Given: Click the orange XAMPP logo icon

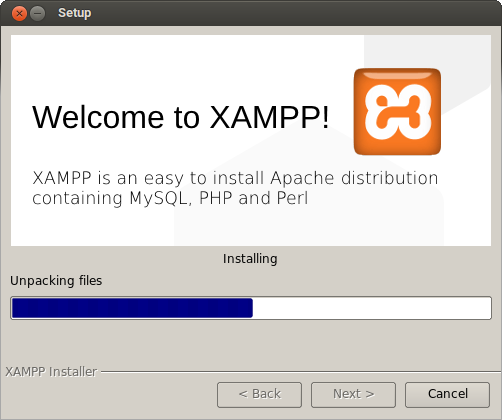Looking at the screenshot, I should click(x=397, y=112).
